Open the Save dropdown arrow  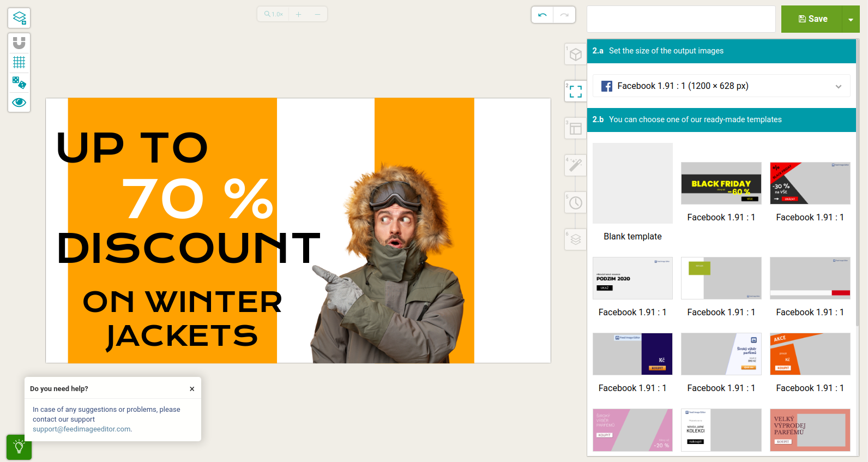851,19
